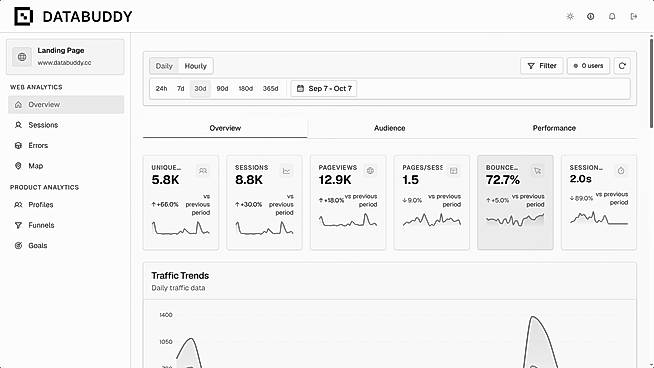
Task: Select the 7d time range
Action: (x=181, y=88)
